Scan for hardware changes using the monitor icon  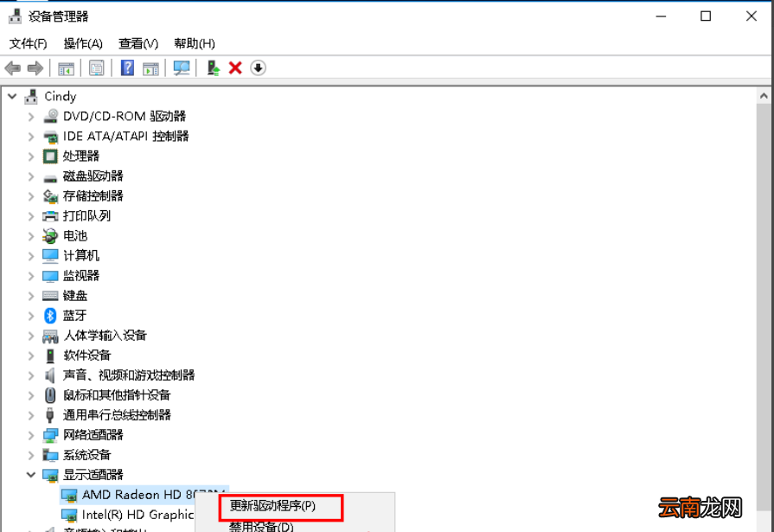(182, 68)
